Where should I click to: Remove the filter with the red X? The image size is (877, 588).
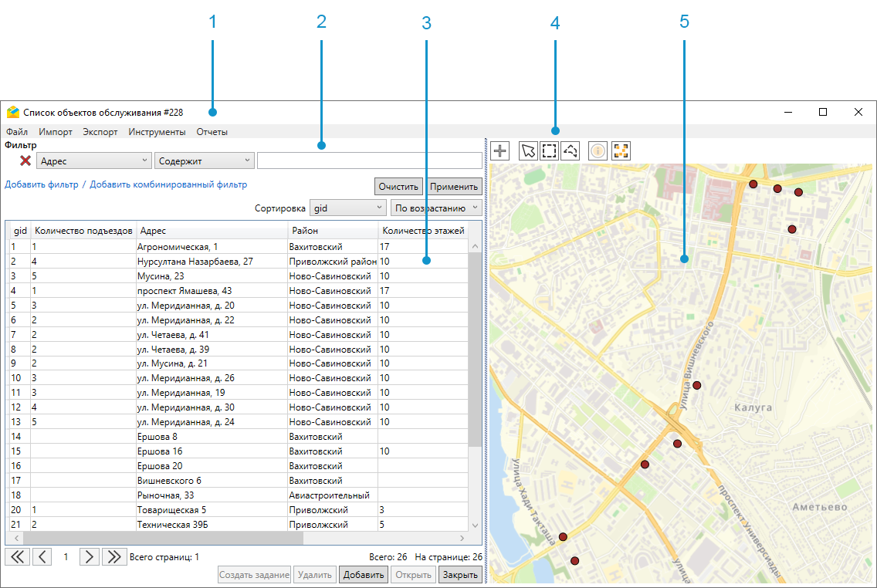coord(25,161)
